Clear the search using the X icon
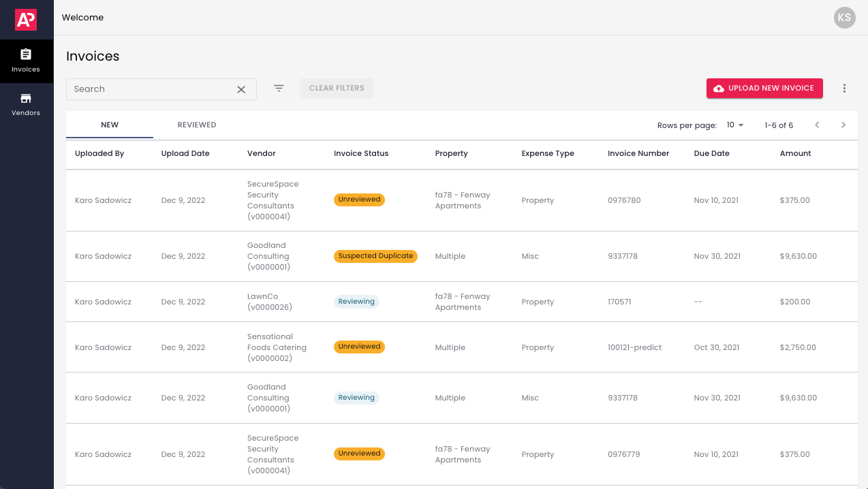 (242, 89)
